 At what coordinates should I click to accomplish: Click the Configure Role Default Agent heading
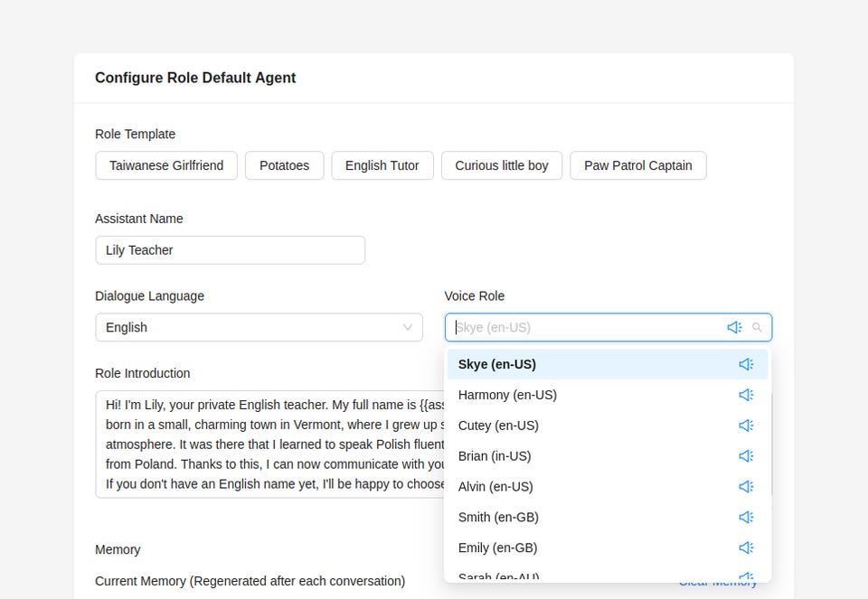pos(195,78)
